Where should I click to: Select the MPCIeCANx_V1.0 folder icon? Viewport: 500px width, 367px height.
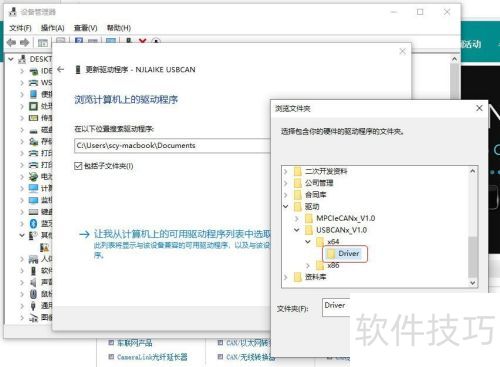(309, 218)
